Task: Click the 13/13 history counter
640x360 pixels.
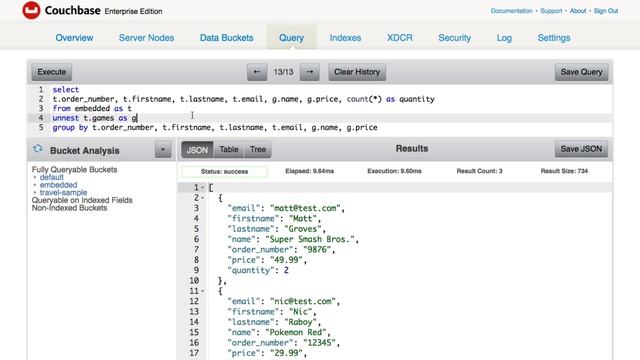Action: [283, 72]
